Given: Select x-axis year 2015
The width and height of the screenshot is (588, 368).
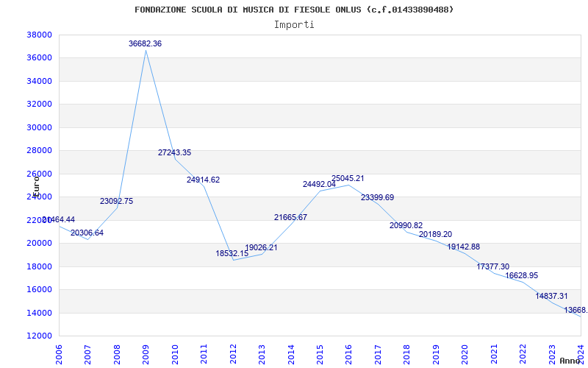Looking at the screenshot, I should [320, 354].
